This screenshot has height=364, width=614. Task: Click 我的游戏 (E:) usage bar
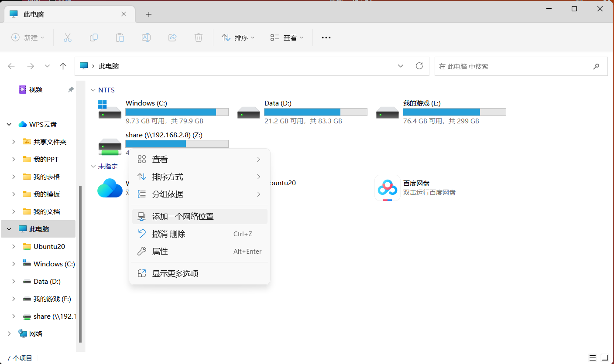tap(454, 112)
